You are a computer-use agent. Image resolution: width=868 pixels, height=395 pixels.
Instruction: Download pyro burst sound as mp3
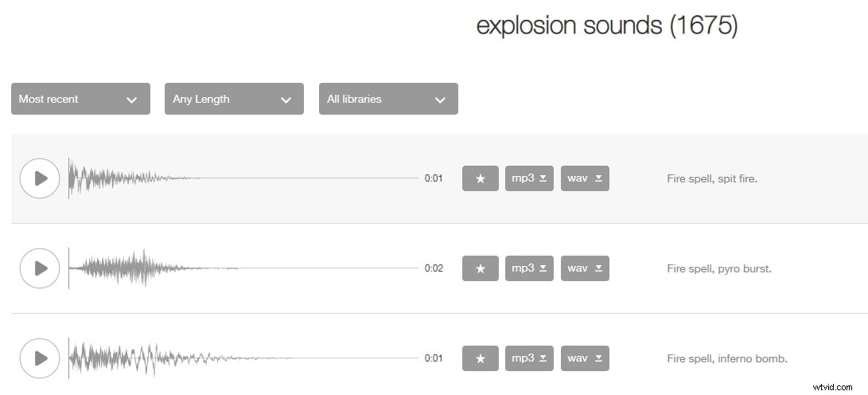529,268
